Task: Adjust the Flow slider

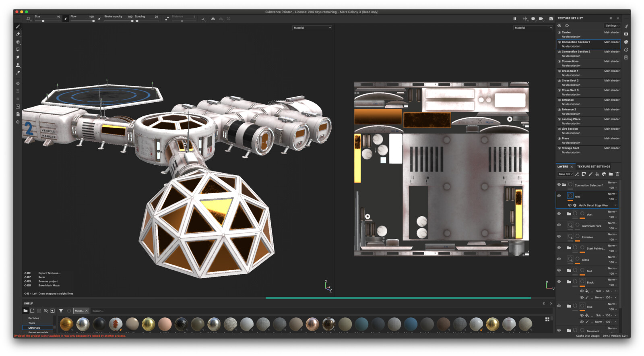Action: [83, 21]
